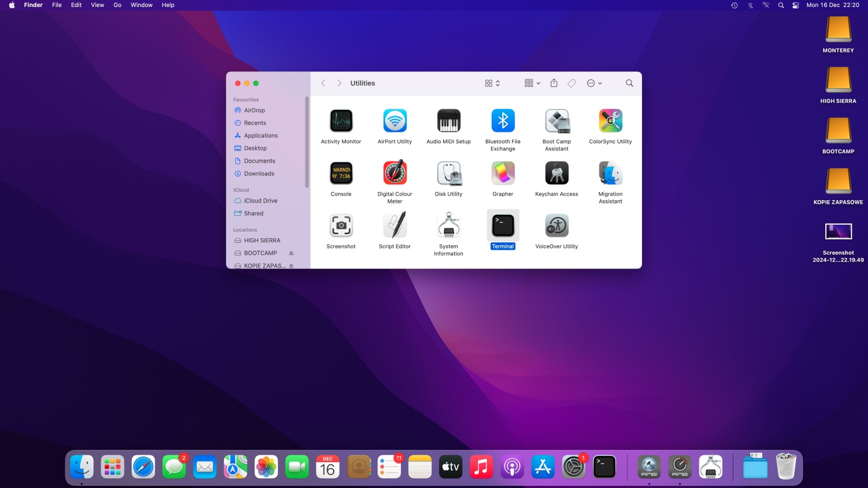Click the sidebar scrollbar in Finder
Image resolution: width=868 pixels, height=488 pixels.
[x=307, y=142]
